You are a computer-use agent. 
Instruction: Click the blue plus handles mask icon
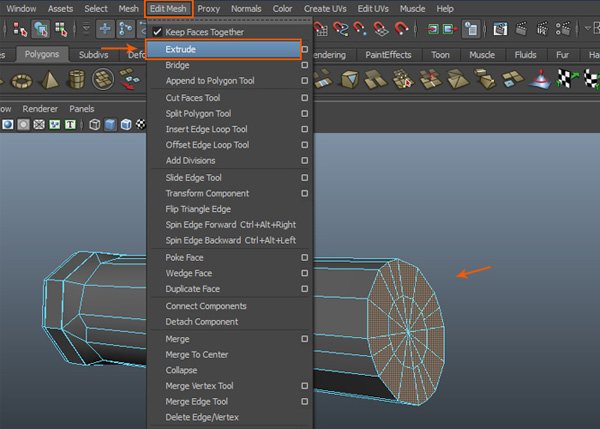click(105, 29)
